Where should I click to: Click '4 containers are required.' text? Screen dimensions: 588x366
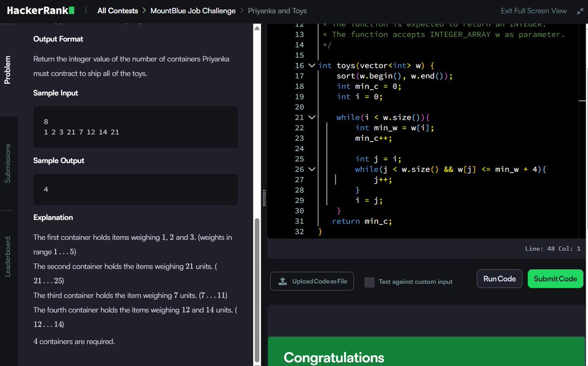pyautogui.click(x=74, y=342)
